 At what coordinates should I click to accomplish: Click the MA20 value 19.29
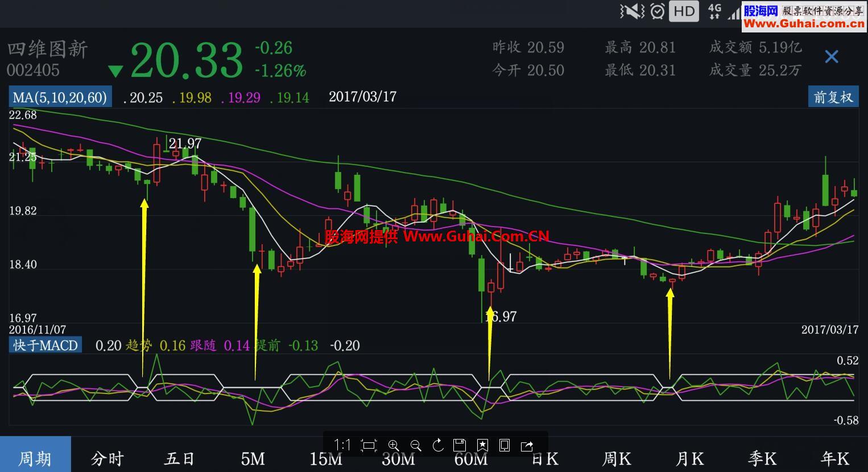(244, 98)
